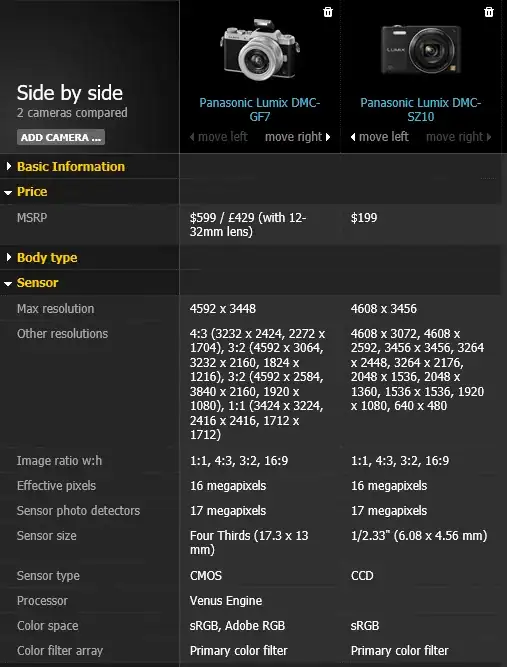Select the Color space label
This screenshot has height=667, width=507.
tap(48, 626)
